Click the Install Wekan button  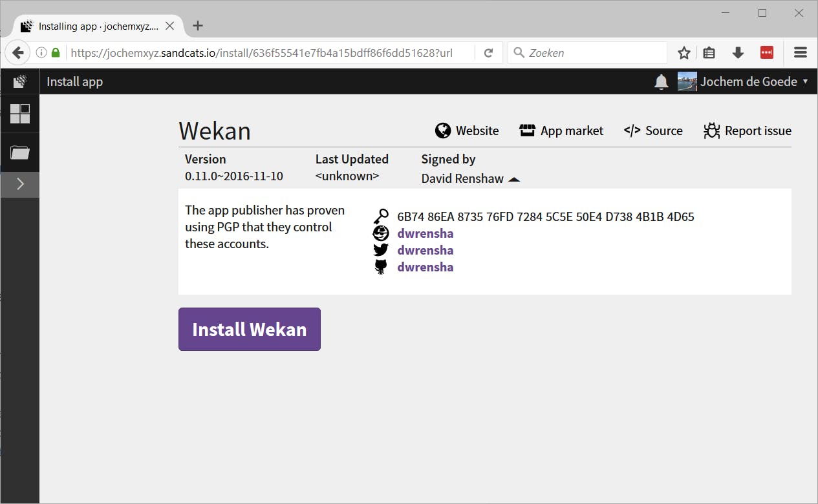tap(250, 330)
